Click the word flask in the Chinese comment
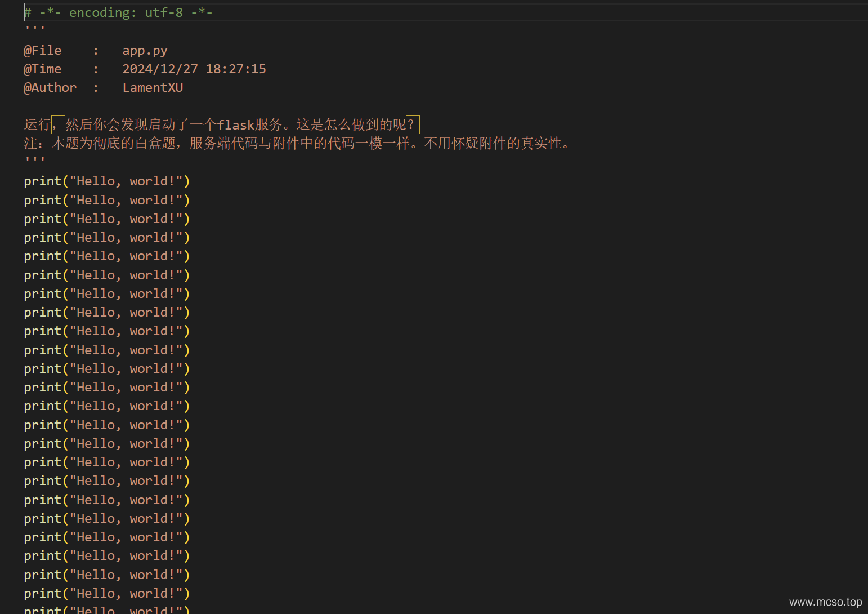Screen dimensions: 868x614 point(235,124)
